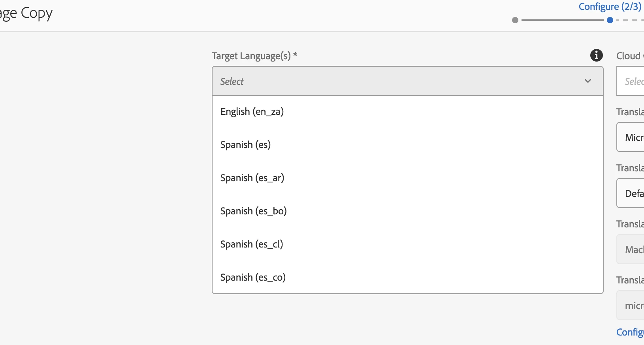
Task: Click the Configure (2/3) step label
Action: tap(610, 7)
